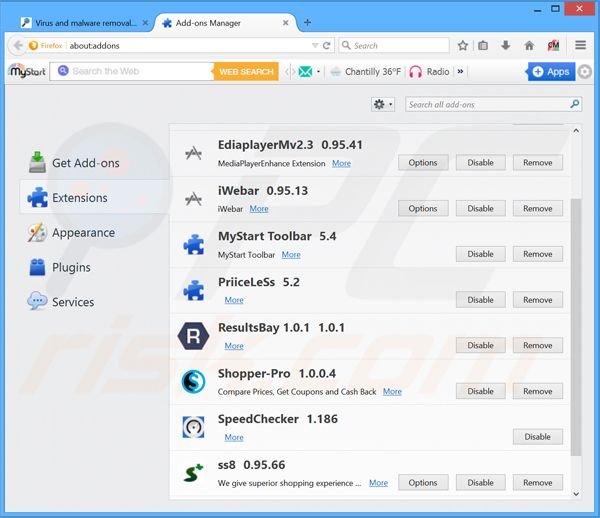The image size is (600, 518).
Task: Select Appearance category in sidebar
Action: click(x=82, y=233)
